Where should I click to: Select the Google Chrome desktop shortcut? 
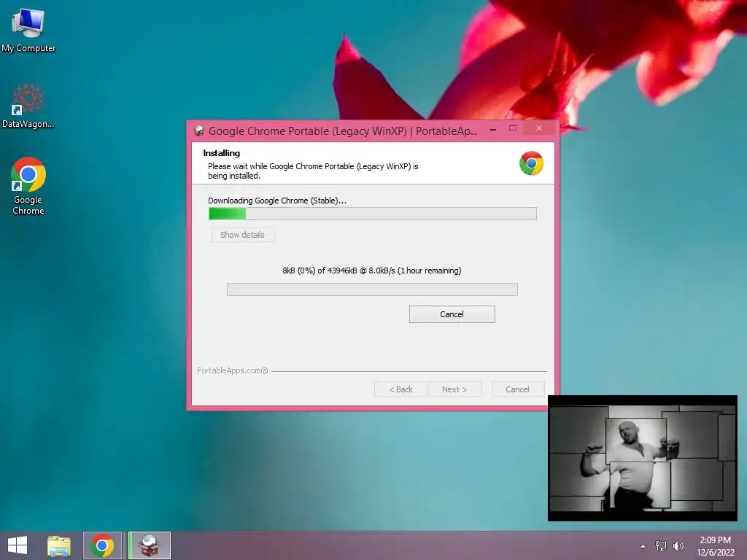coord(28,186)
